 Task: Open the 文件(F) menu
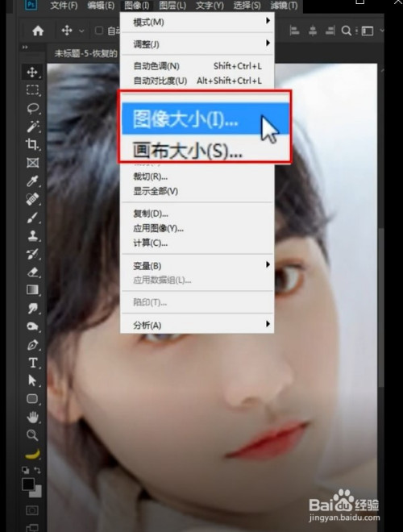pos(64,6)
